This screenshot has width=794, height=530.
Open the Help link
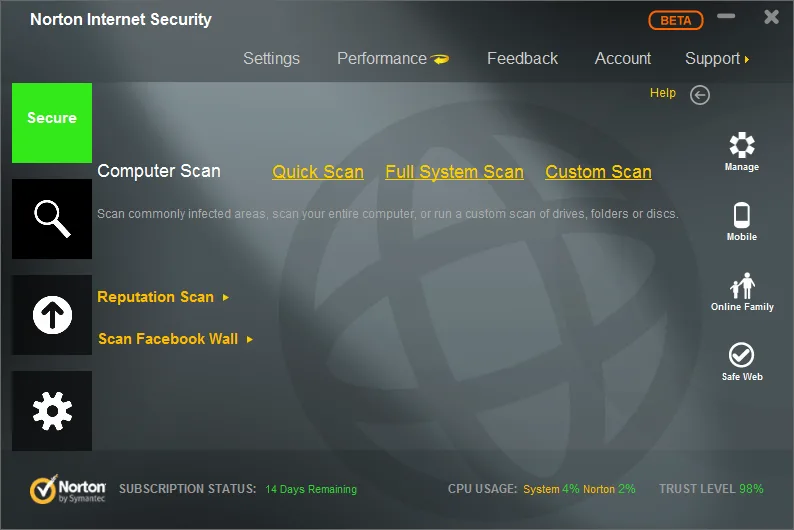pos(663,93)
